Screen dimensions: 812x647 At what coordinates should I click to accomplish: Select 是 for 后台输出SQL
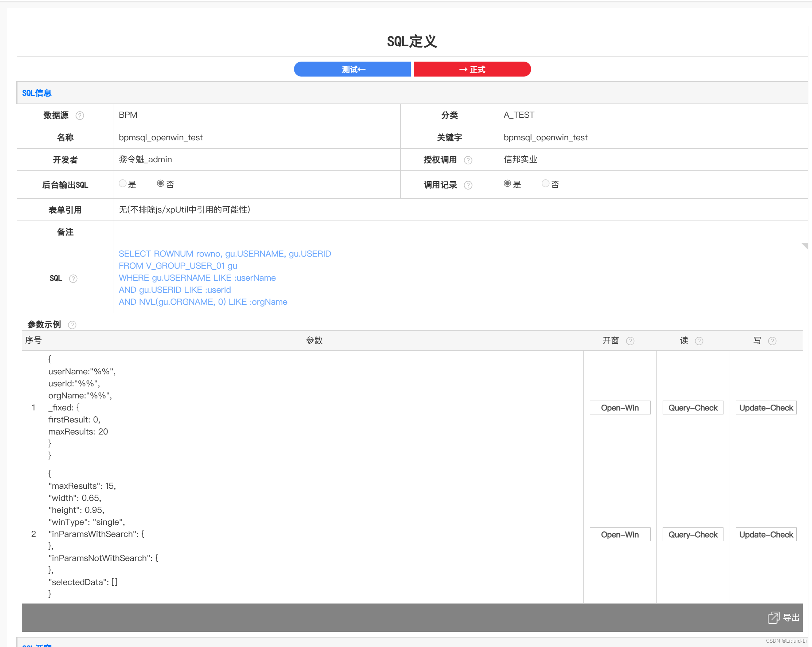point(122,183)
